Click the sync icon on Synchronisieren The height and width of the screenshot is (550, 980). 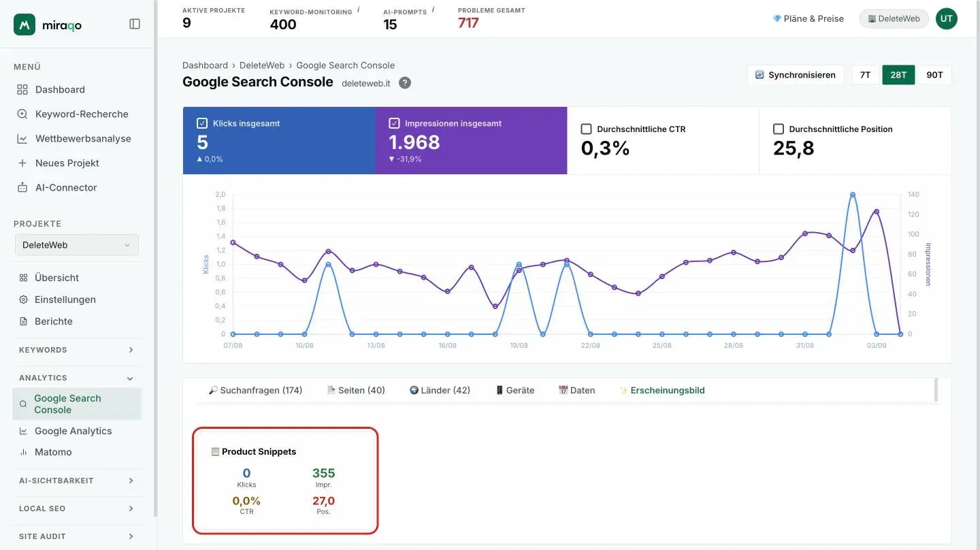(759, 75)
